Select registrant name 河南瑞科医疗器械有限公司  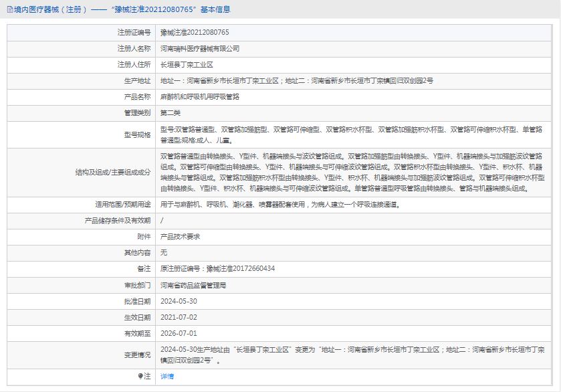click(200, 49)
